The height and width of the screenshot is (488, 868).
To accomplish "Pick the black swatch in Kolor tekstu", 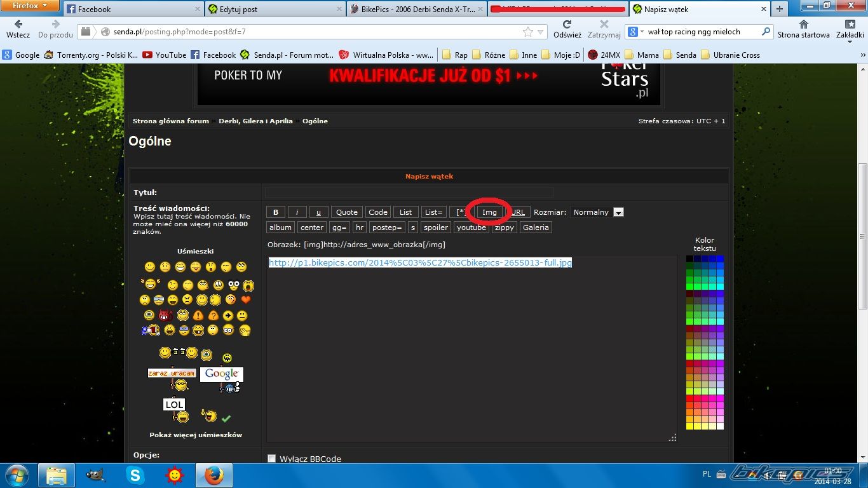I will click(x=689, y=259).
